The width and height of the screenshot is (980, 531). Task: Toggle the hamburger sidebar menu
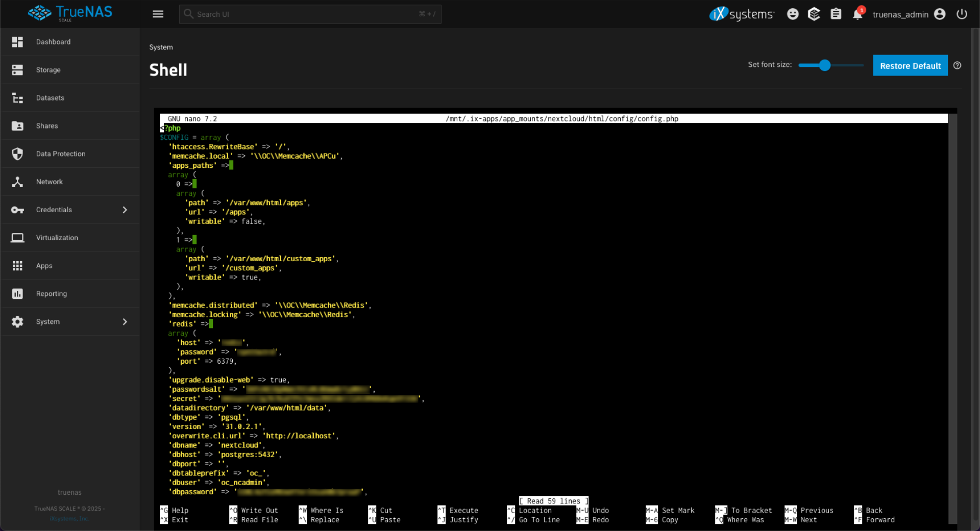(x=158, y=14)
